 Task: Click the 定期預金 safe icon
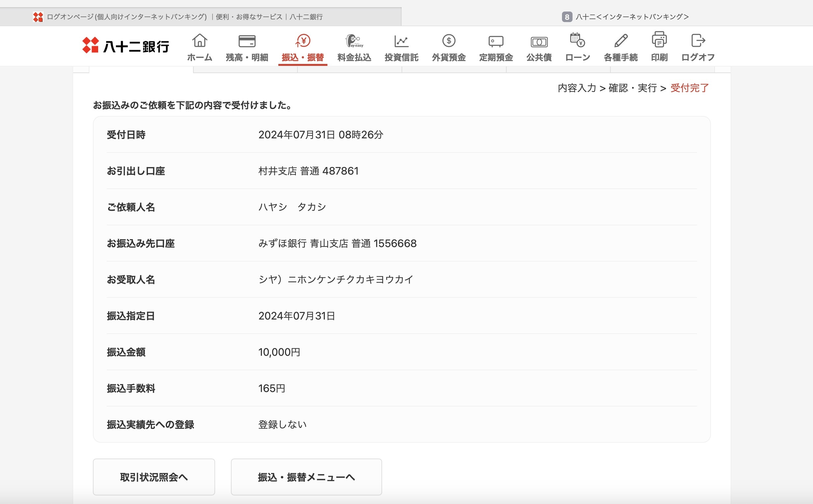coord(496,41)
